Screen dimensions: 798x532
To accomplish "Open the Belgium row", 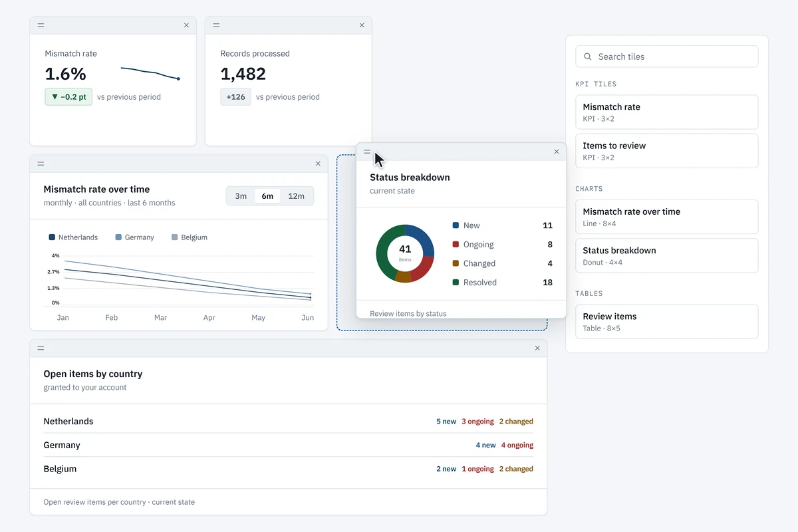I will point(288,469).
